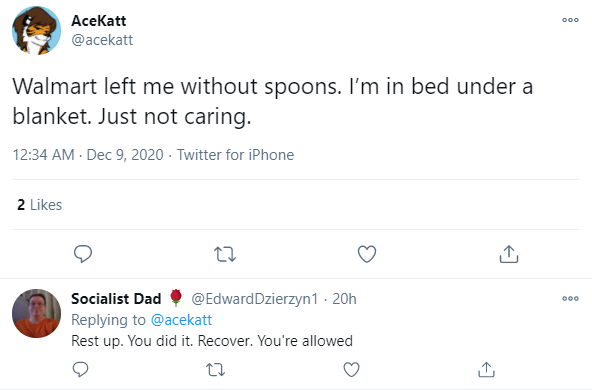Retweet Socialist Dad's reply
This screenshot has width=592, height=390.
point(216,370)
